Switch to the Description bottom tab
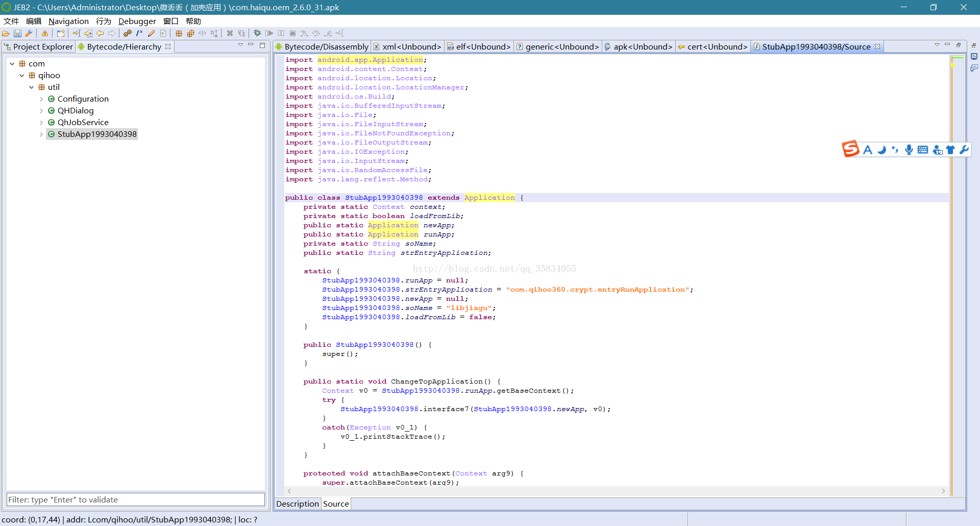This screenshot has height=526, width=980. pyautogui.click(x=297, y=504)
